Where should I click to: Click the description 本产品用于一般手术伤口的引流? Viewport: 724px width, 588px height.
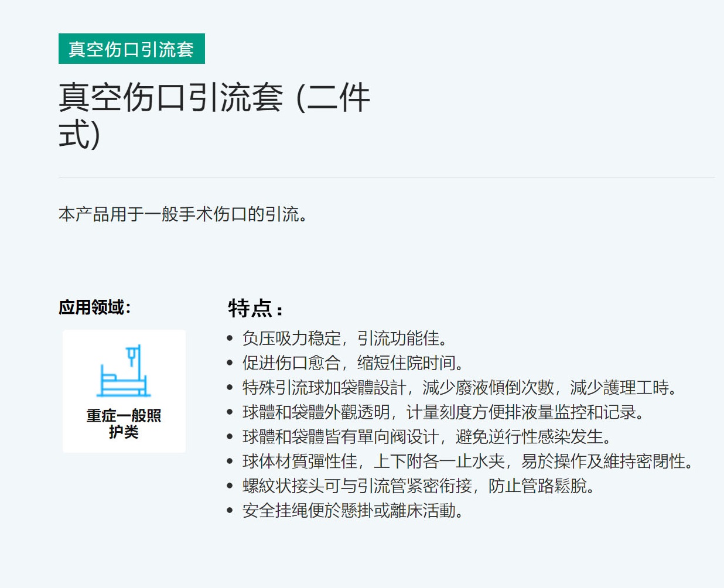coord(183,214)
